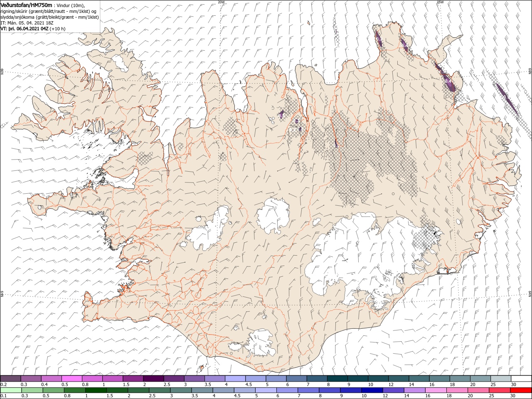The width and height of the screenshot is (532, 399).
Task: Click the Veðurstofan/HM750m map title
Action: [x=26, y=5]
